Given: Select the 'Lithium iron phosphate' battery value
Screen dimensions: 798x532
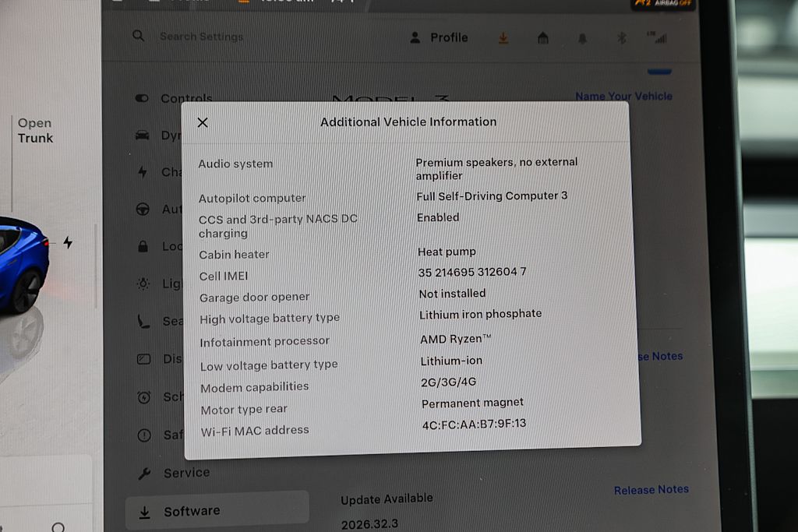Looking at the screenshot, I should [480, 315].
